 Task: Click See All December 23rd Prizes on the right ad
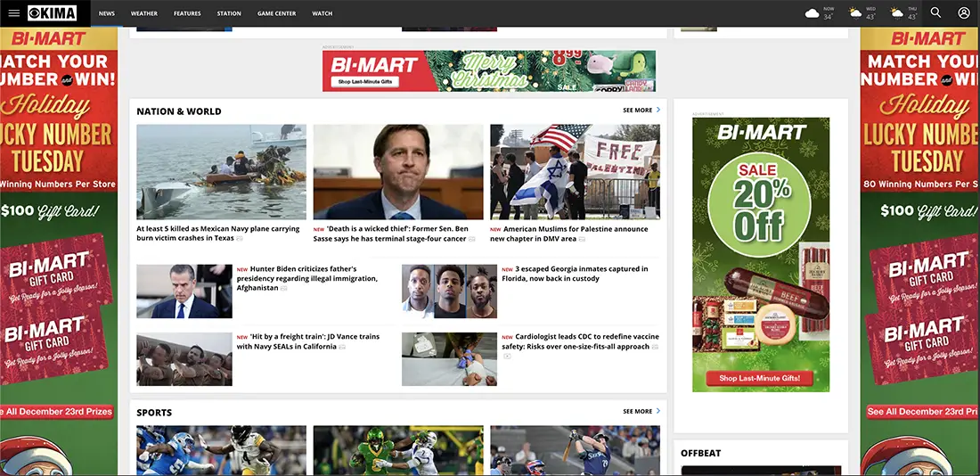(x=923, y=412)
